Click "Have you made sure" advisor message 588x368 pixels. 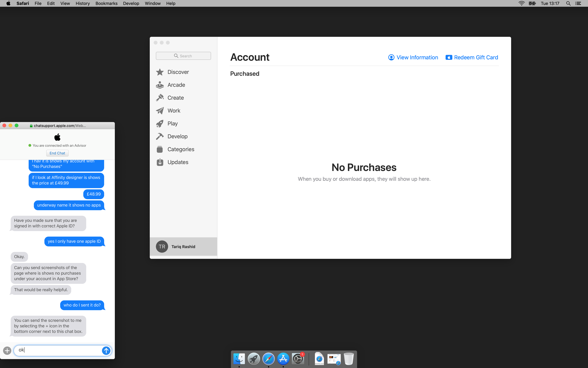click(48, 223)
